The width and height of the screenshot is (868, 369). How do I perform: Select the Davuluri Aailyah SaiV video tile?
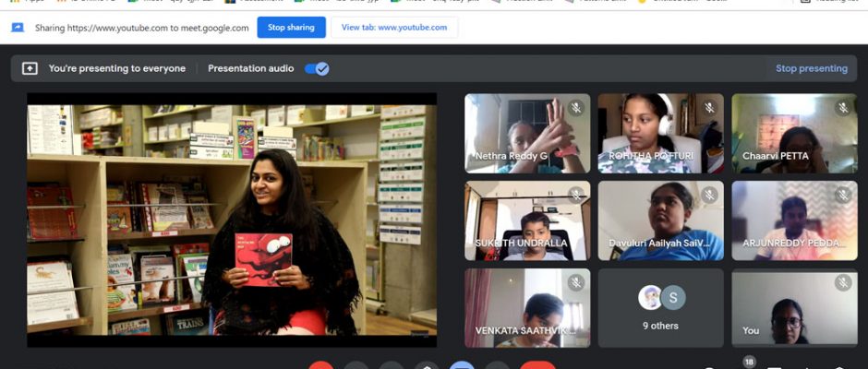(660, 220)
